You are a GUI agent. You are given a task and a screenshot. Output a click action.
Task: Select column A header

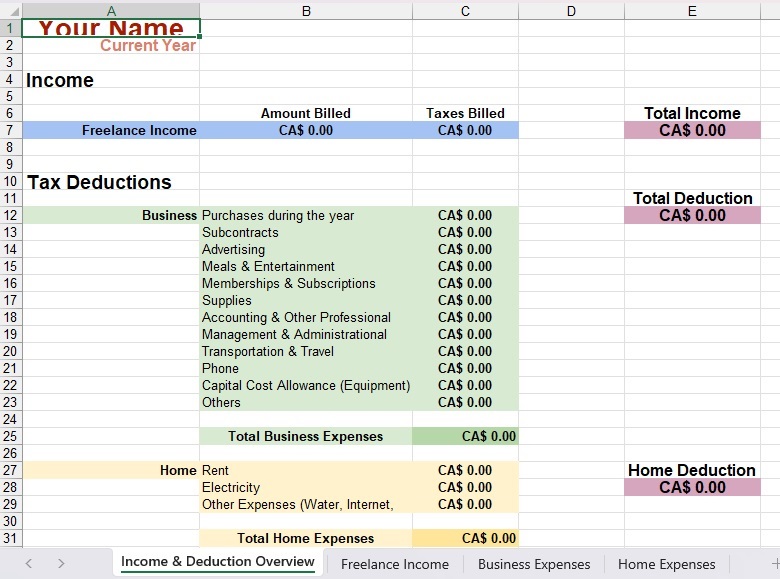coord(111,11)
